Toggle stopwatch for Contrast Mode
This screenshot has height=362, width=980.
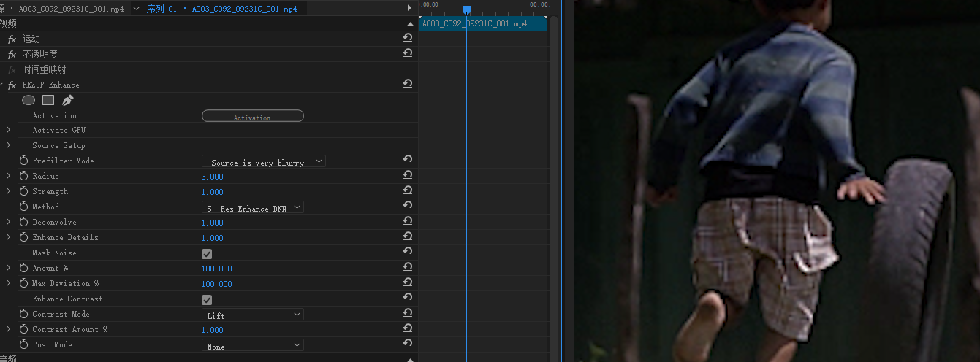(23, 314)
